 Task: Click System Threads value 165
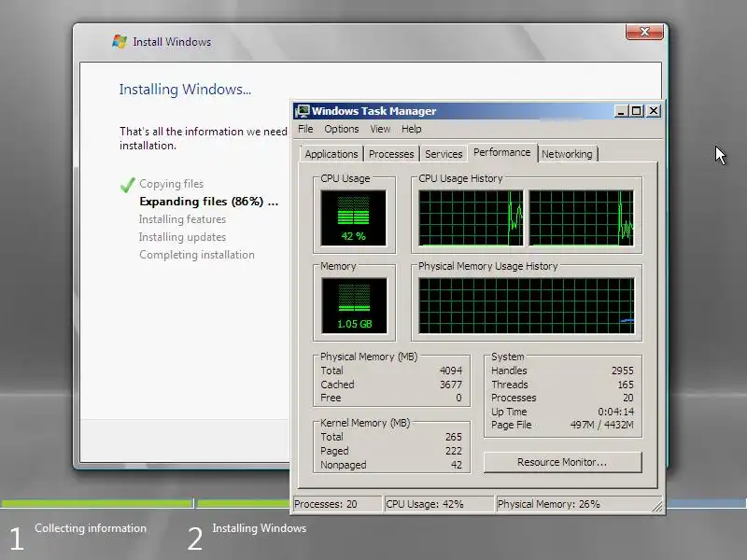pyautogui.click(x=626, y=385)
